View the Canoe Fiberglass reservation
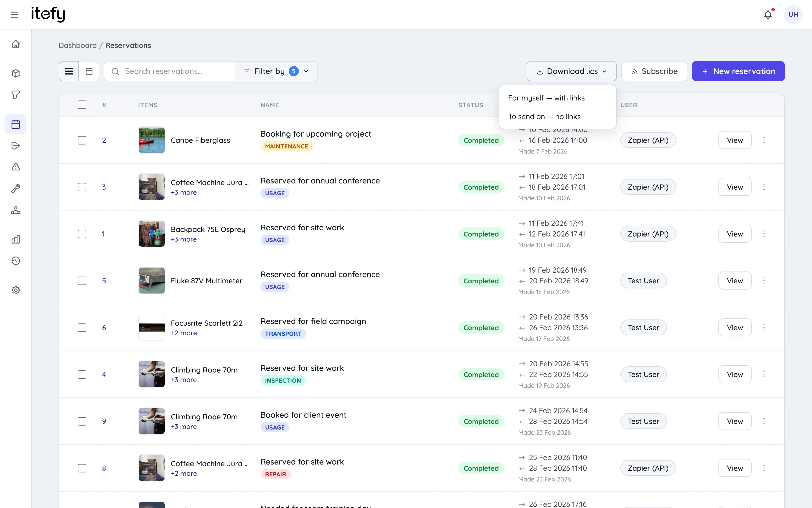 734,140
